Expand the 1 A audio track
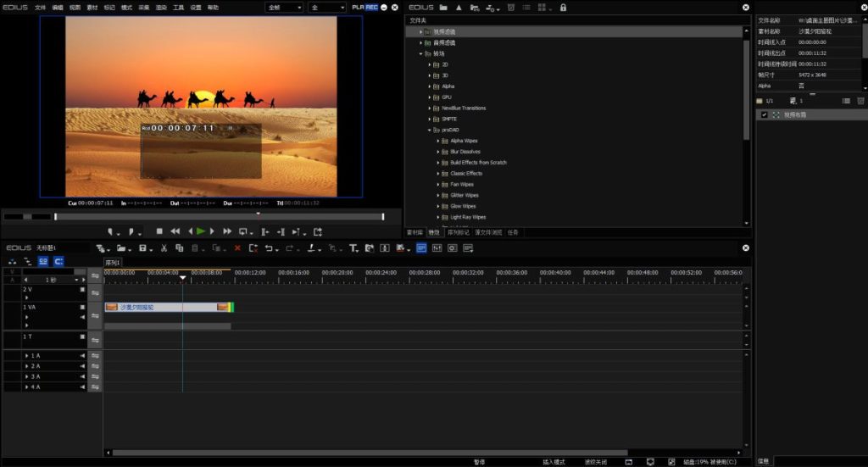The image size is (868, 467). click(x=26, y=356)
